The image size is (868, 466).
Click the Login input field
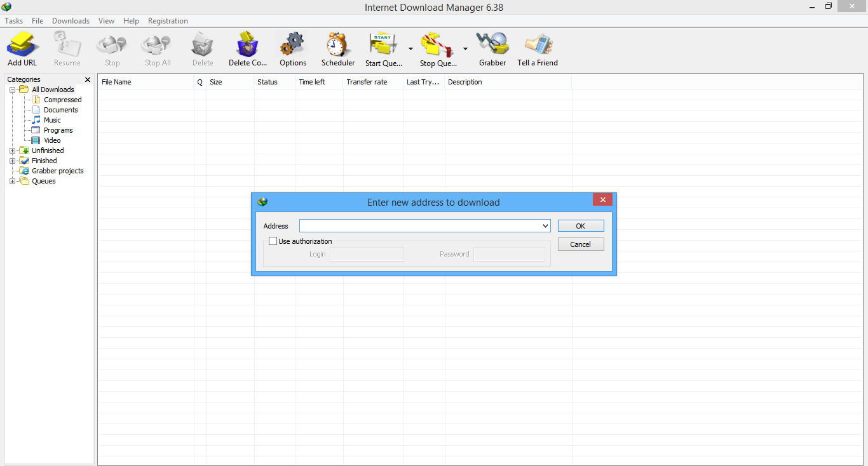(x=367, y=254)
